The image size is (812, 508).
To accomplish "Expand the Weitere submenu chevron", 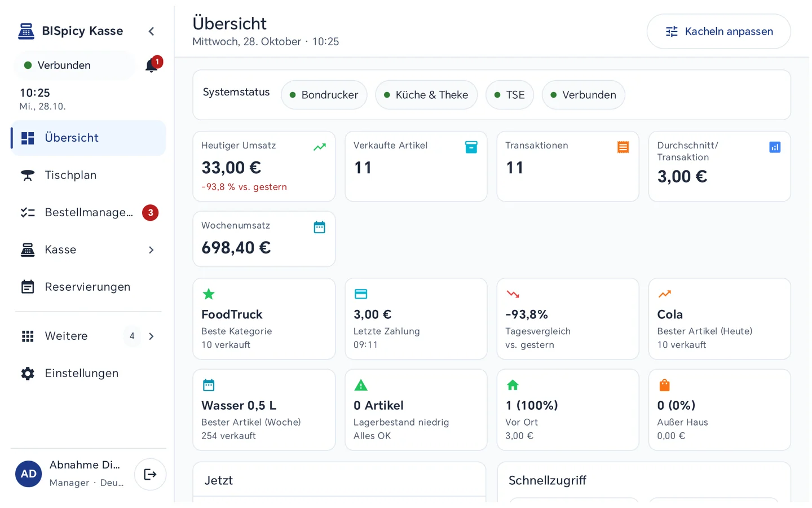I will point(151,336).
